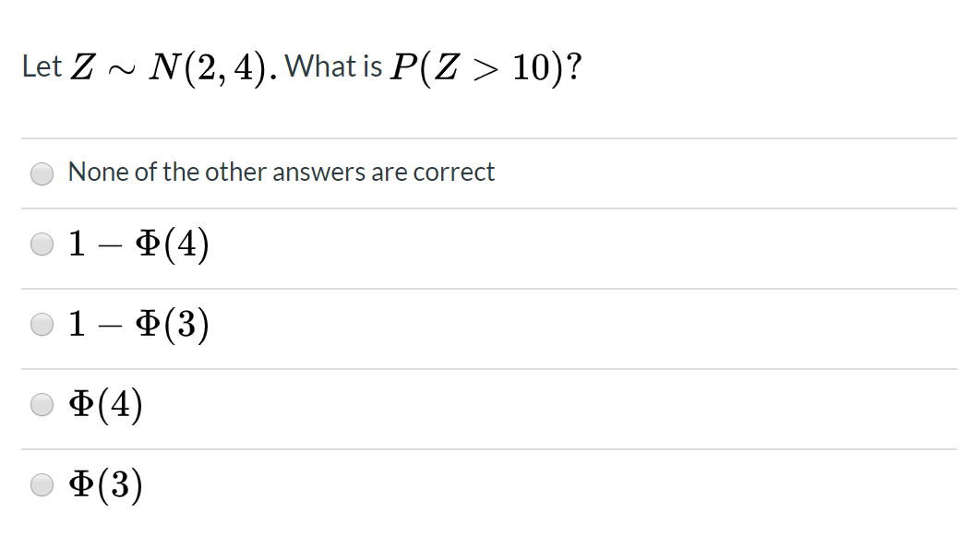
Task: Click 'None of the other answers are correct' text
Action: pyautogui.click(x=282, y=173)
